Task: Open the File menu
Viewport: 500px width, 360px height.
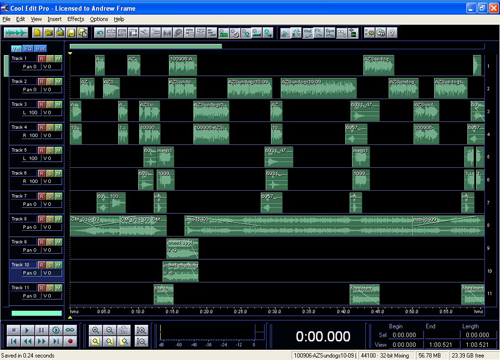Action: coord(6,19)
